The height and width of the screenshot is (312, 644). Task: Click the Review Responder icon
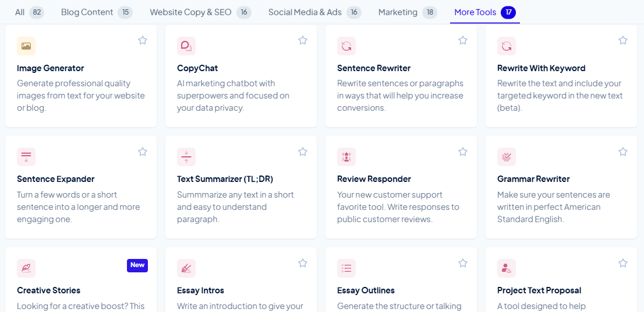(x=346, y=157)
